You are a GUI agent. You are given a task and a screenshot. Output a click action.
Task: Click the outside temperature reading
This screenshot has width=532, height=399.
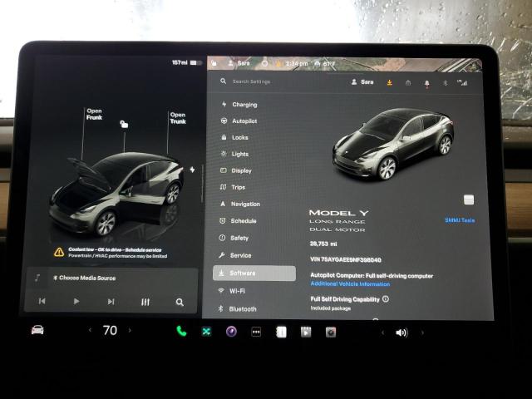(329, 64)
